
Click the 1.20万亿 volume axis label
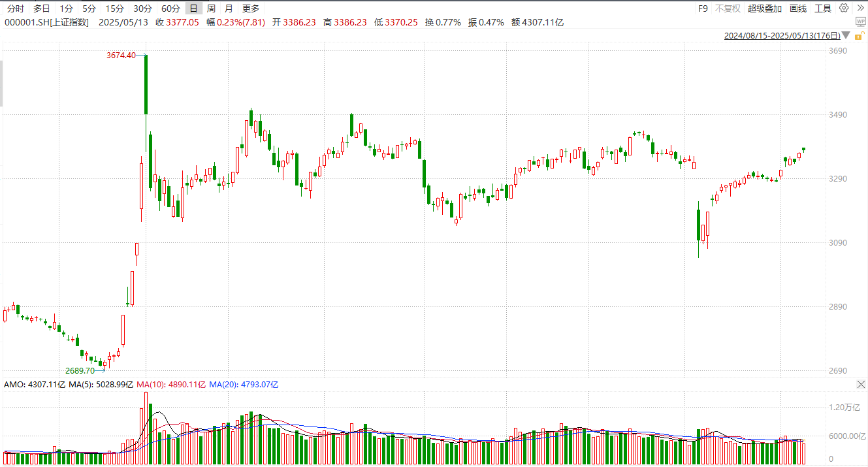[844, 408]
